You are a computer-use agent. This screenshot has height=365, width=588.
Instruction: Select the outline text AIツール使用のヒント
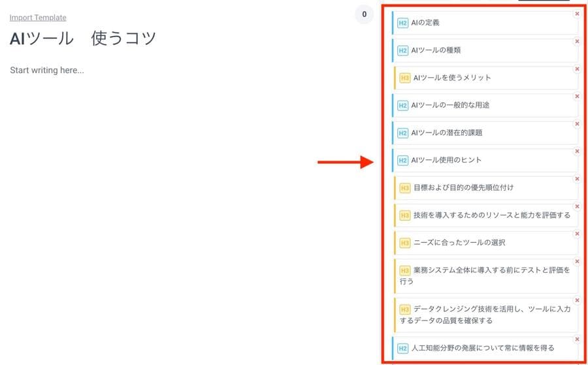tap(446, 160)
